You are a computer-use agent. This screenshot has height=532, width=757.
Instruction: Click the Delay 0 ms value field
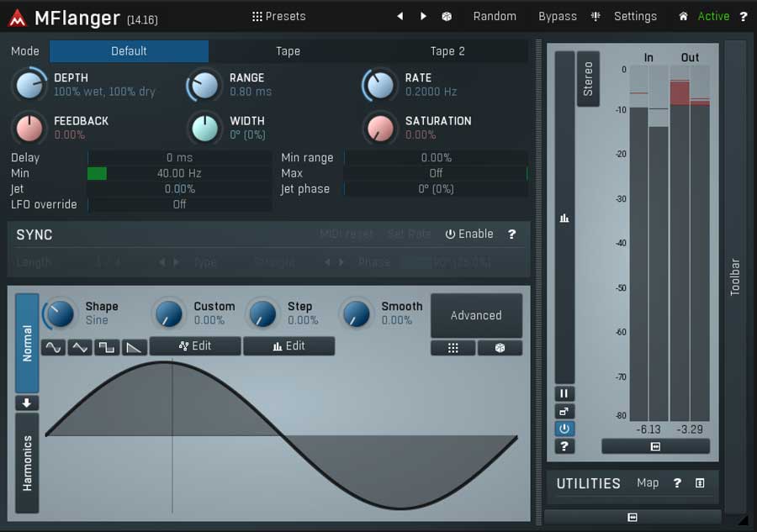[x=179, y=158]
